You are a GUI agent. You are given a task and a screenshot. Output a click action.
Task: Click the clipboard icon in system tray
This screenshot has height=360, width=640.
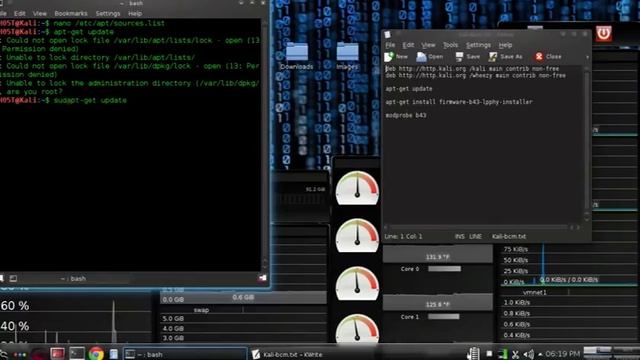pos(473,353)
